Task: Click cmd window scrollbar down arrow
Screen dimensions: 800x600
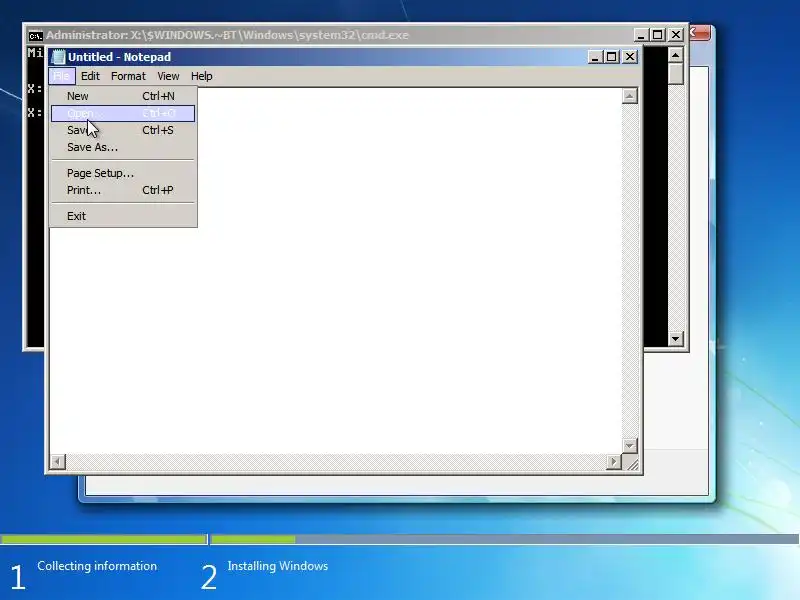Action: 676,338
